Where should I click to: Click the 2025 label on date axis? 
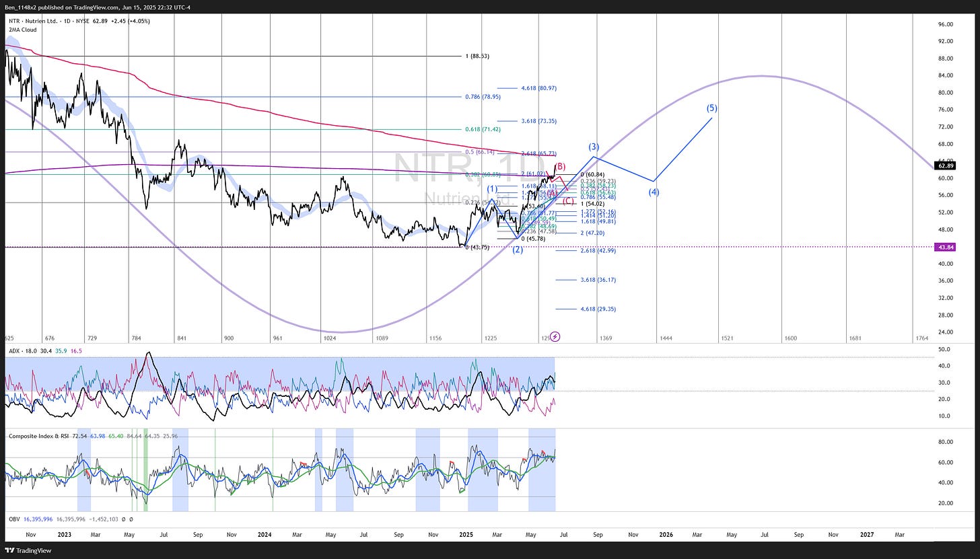tap(465, 534)
